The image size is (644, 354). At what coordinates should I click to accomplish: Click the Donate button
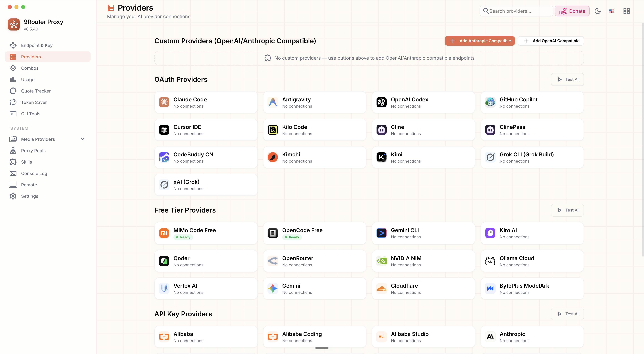pyautogui.click(x=572, y=11)
